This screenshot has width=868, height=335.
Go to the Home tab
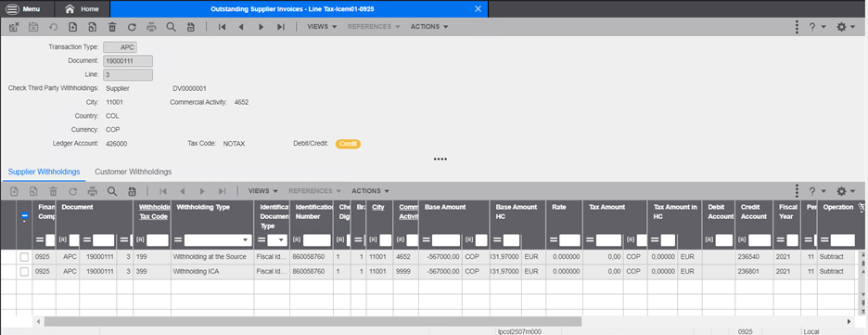82,9
